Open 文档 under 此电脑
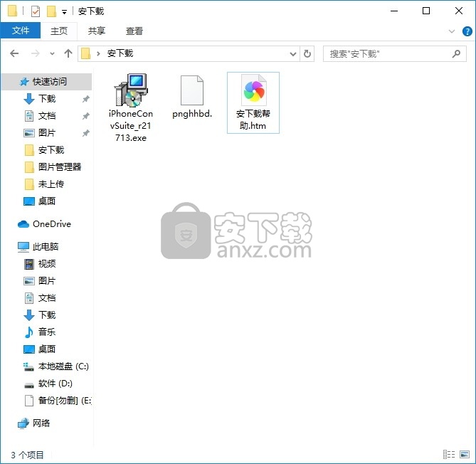The height and width of the screenshot is (464, 476). 46,297
